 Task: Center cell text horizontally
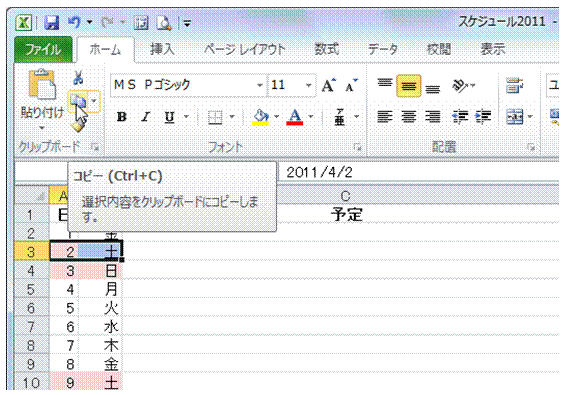(409, 117)
